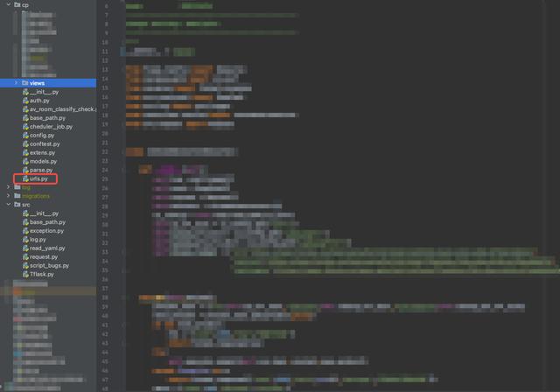The width and height of the screenshot is (560, 392).
Task: Click the Python icon beside Tflask.py
Action: point(25,274)
